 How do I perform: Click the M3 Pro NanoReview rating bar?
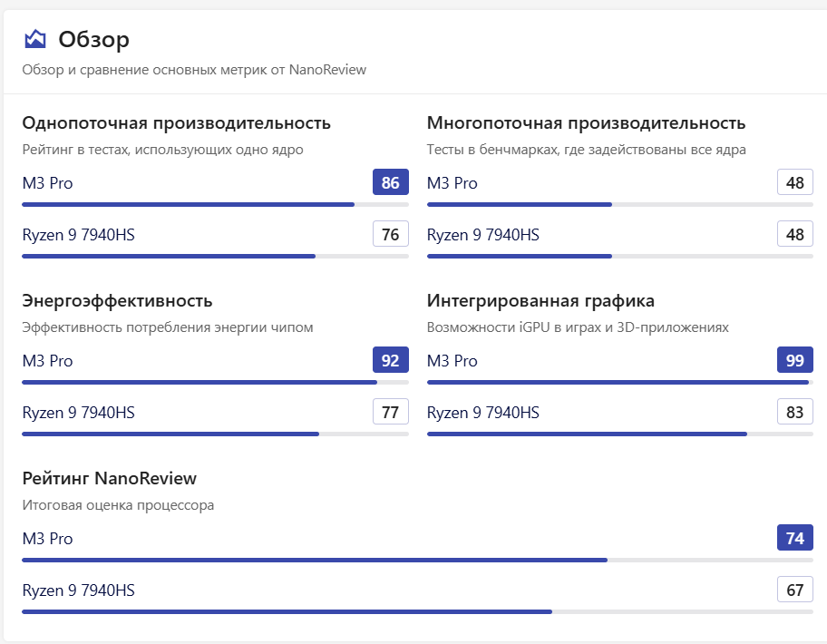tap(418, 561)
